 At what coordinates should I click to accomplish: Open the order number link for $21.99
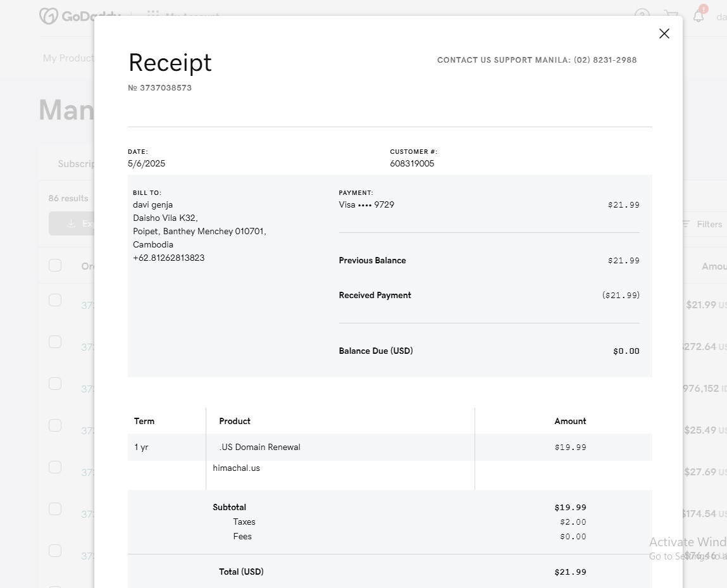tap(87, 305)
